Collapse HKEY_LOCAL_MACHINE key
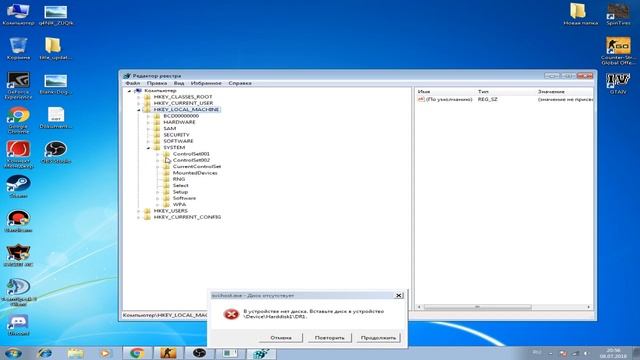This screenshot has height=360, width=640. [x=139, y=110]
